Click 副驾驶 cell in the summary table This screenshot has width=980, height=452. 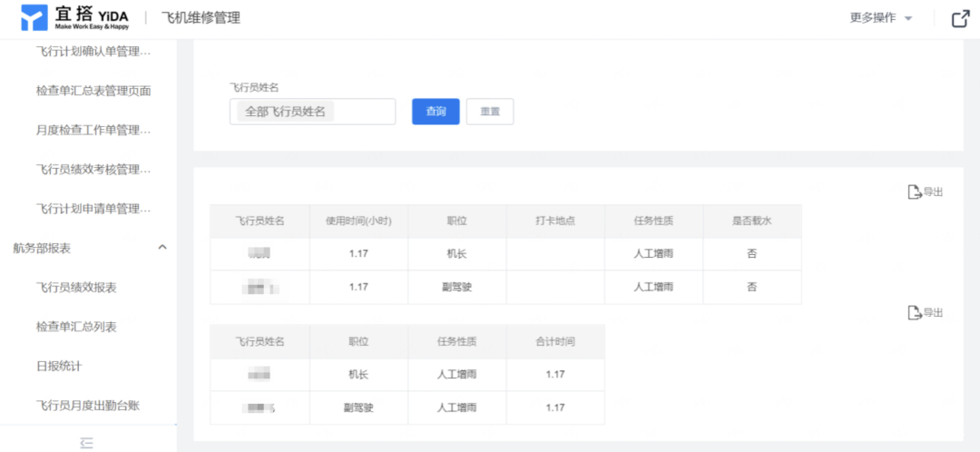[x=358, y=408]
